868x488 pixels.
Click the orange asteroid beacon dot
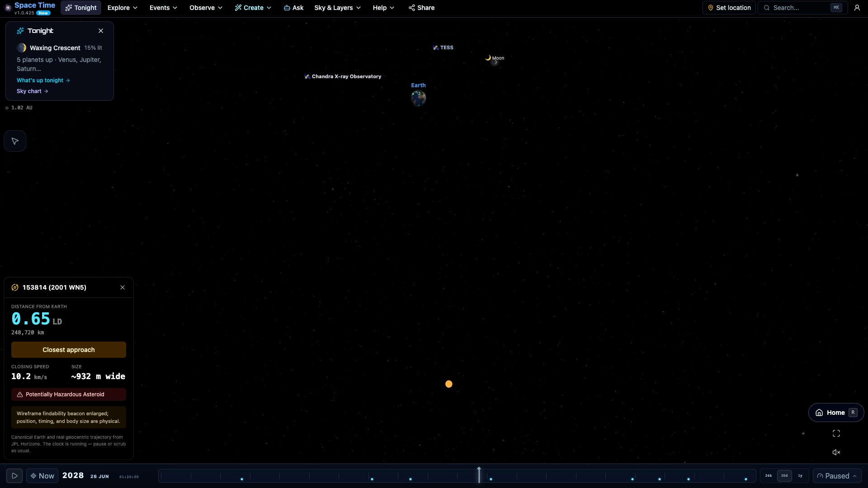pos(449,384)
